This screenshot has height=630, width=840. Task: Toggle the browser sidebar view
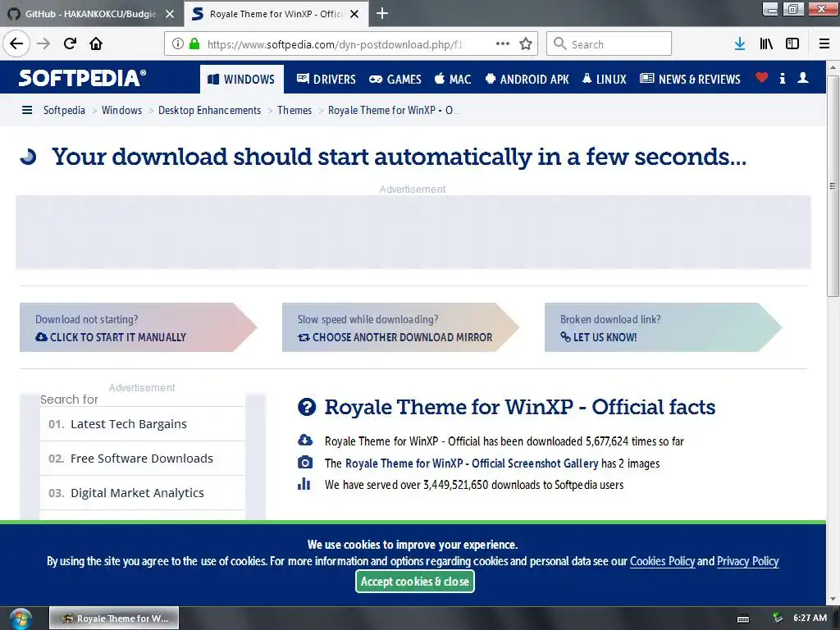click(792, 43)
